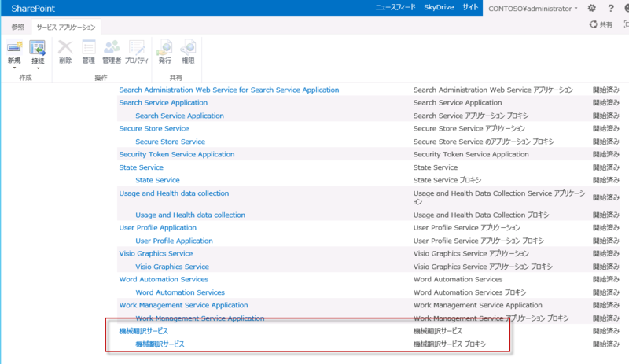Image resolution: width=629 pixels, height=364 pixels.
Task: Open top-level State Service link
Action: 142,167
